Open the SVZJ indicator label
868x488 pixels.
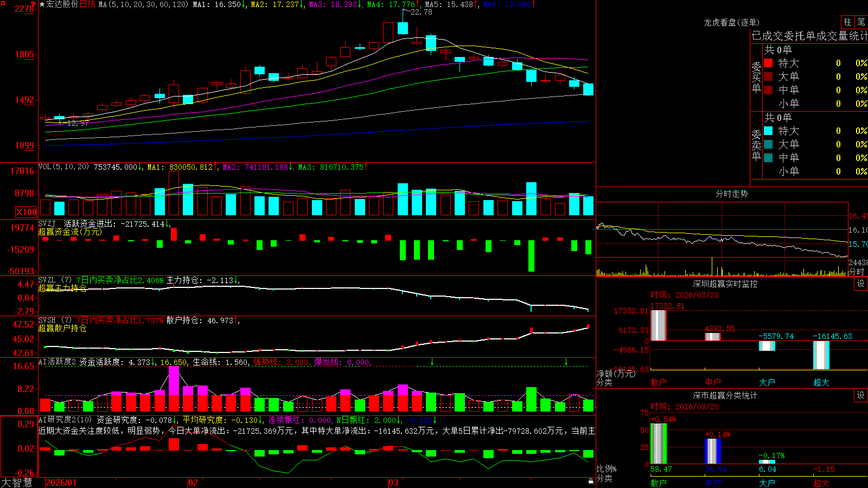pyautogui.click(x=47, y=223)
